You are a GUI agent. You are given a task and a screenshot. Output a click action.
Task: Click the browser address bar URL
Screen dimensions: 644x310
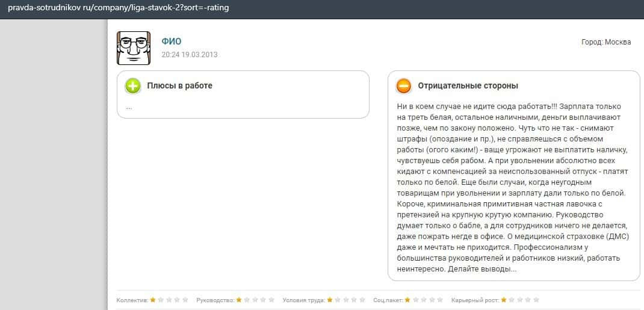pos(118,8)
